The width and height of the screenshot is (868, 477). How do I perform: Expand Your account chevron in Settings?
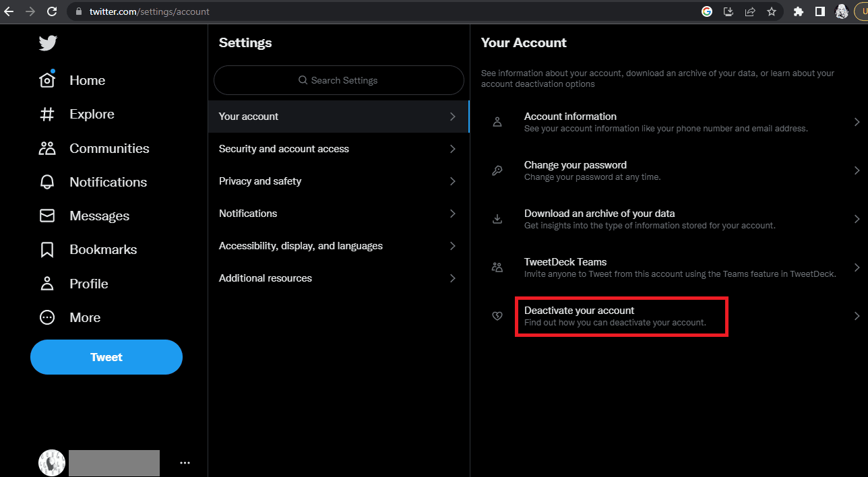(x=453, y=117)
